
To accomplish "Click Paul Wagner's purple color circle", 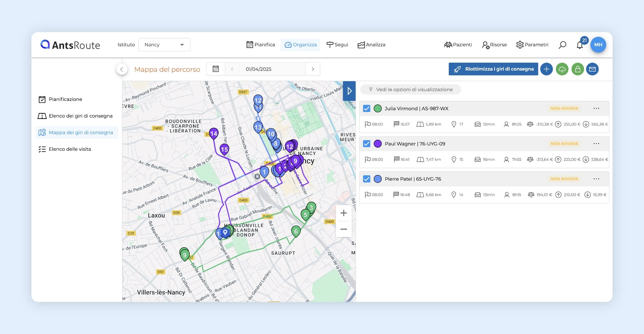I will coord(378,144).
